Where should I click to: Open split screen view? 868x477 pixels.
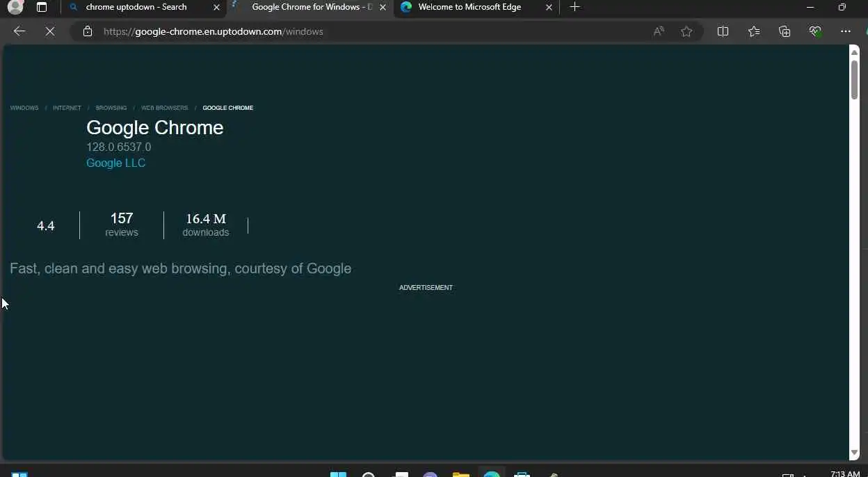723,31
